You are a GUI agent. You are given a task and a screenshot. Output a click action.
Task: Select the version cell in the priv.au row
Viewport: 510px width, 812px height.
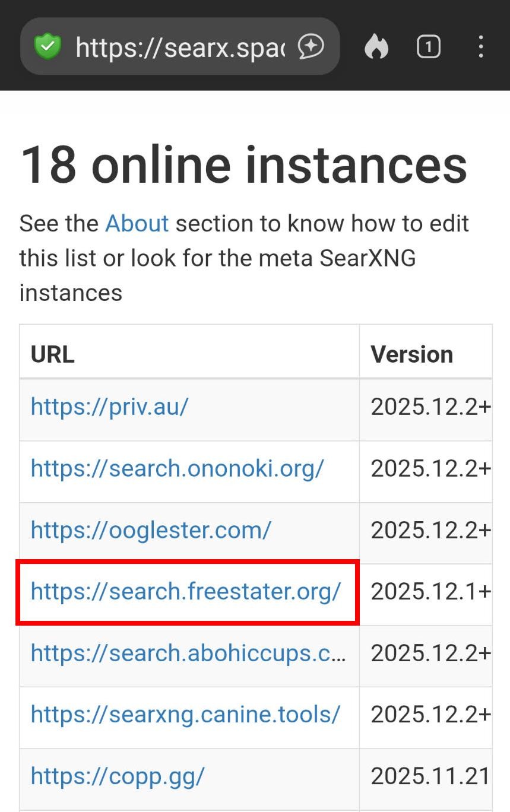click(430, 407)
